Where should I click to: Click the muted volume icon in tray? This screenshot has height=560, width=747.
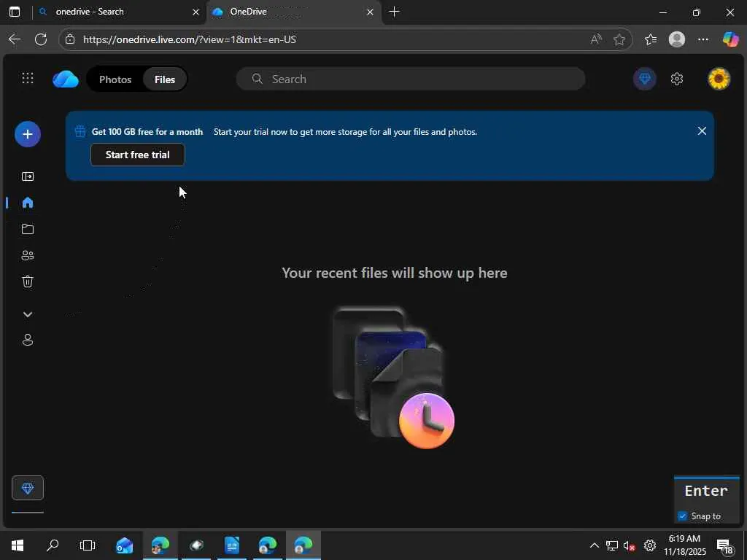pos(630,545)
